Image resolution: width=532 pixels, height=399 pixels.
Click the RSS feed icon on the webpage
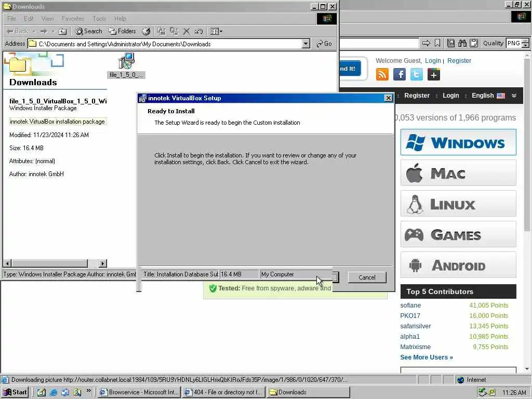point(382,74)
